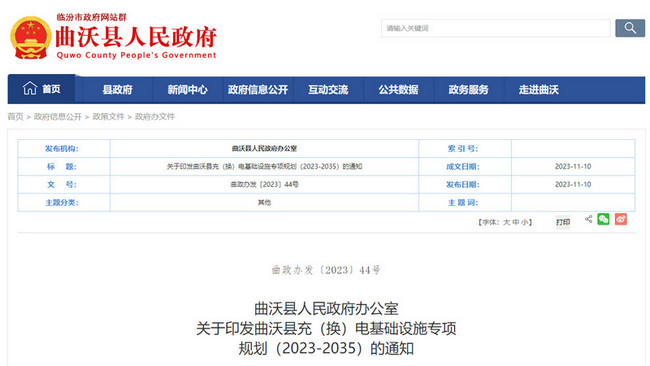Set font size to 中
Image resolution: width=650 pixels, height=366 pixels.
516,222
